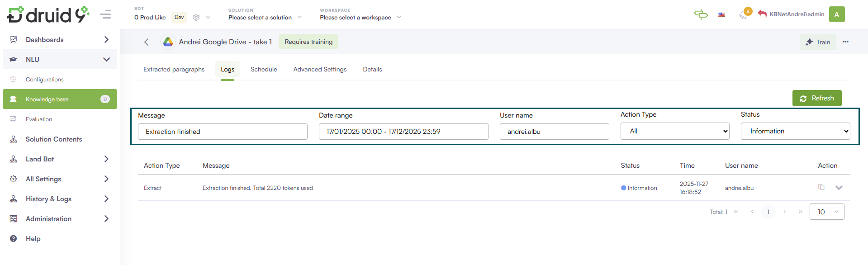
Task: Open the Status filter dropdown
Action: click(x=795, y=131)
